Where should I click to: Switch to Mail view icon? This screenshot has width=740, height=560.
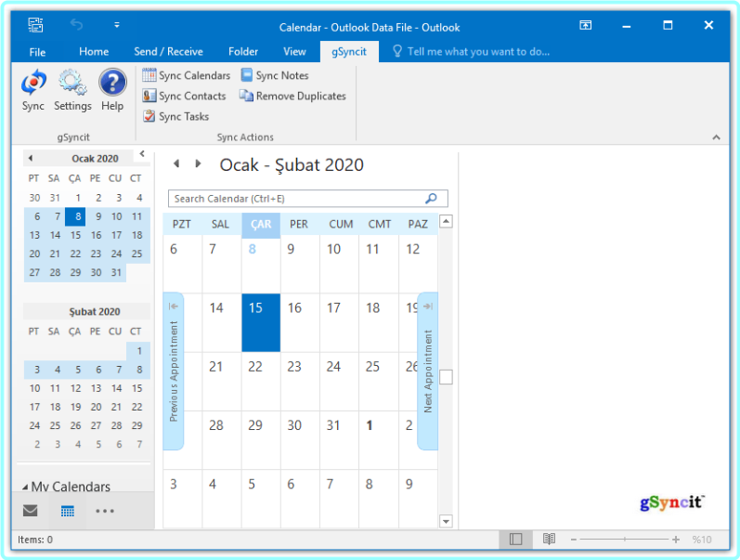31,511
